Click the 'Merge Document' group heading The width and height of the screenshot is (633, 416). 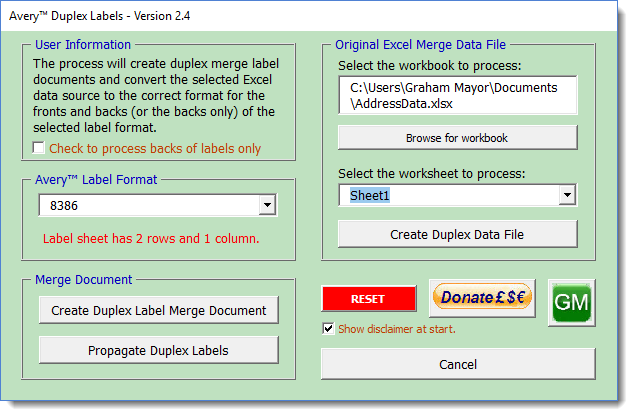click(84, 279)
